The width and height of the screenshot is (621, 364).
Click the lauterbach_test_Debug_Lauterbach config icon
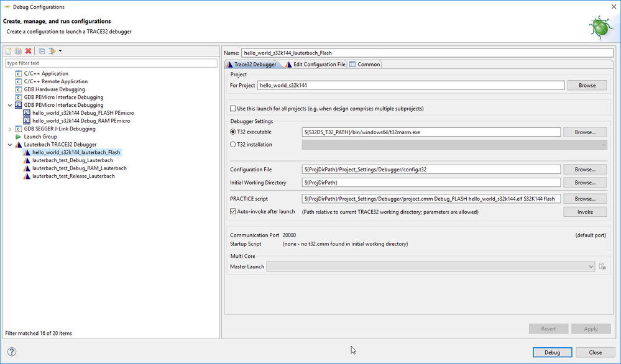[27, 161]
